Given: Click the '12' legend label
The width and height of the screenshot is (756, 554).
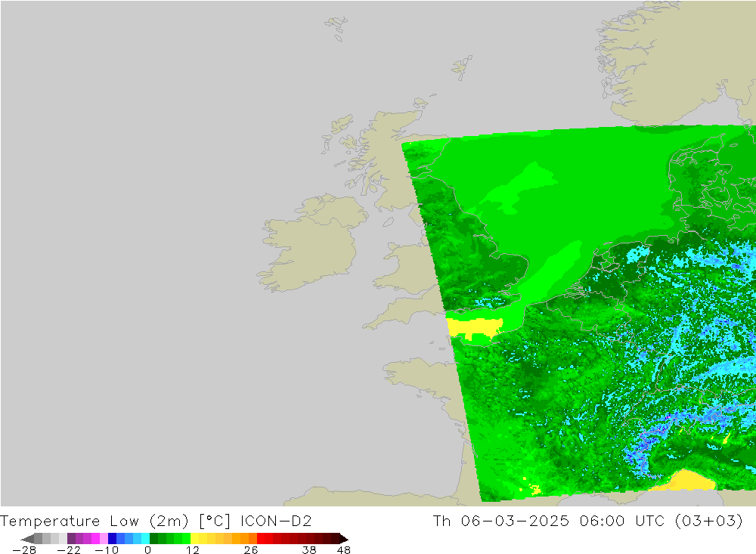Looking at the screenshot, I should point(192,550).
